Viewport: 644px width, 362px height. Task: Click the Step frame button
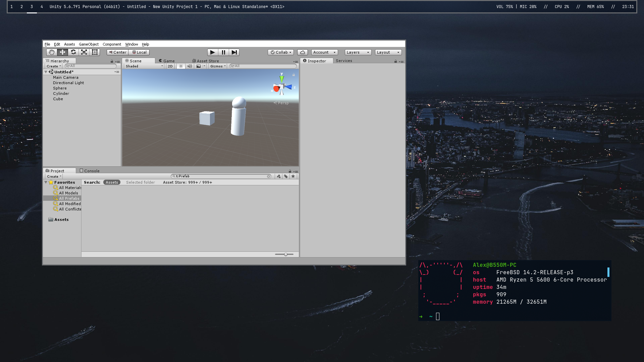[x=234, y=52]
